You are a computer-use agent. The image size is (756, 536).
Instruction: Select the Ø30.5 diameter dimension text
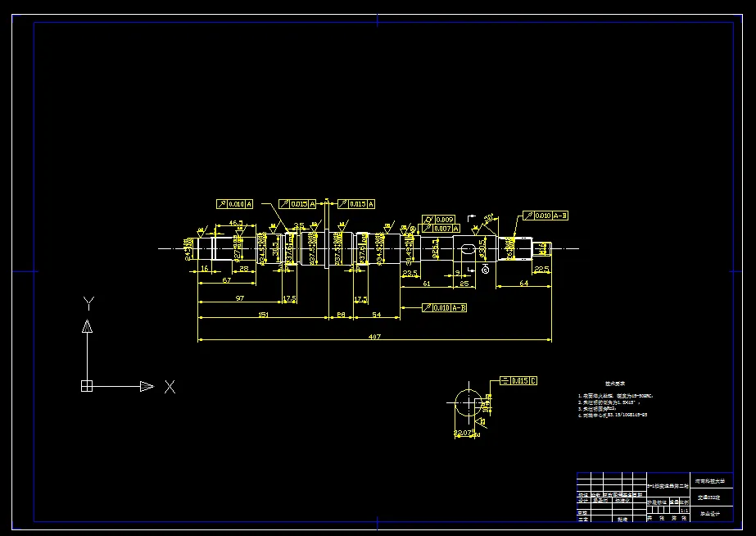(482, 248)
